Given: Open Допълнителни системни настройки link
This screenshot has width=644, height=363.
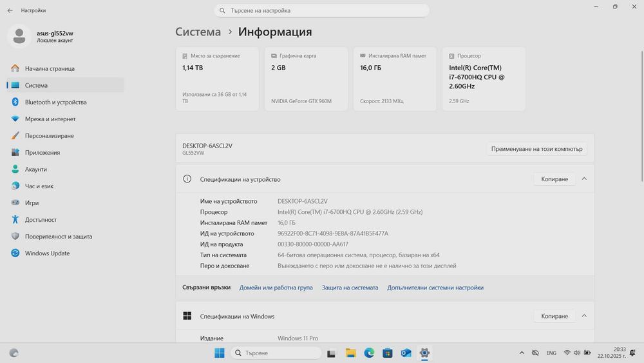Looking at the screenshot, I should (x=435, y=288).
